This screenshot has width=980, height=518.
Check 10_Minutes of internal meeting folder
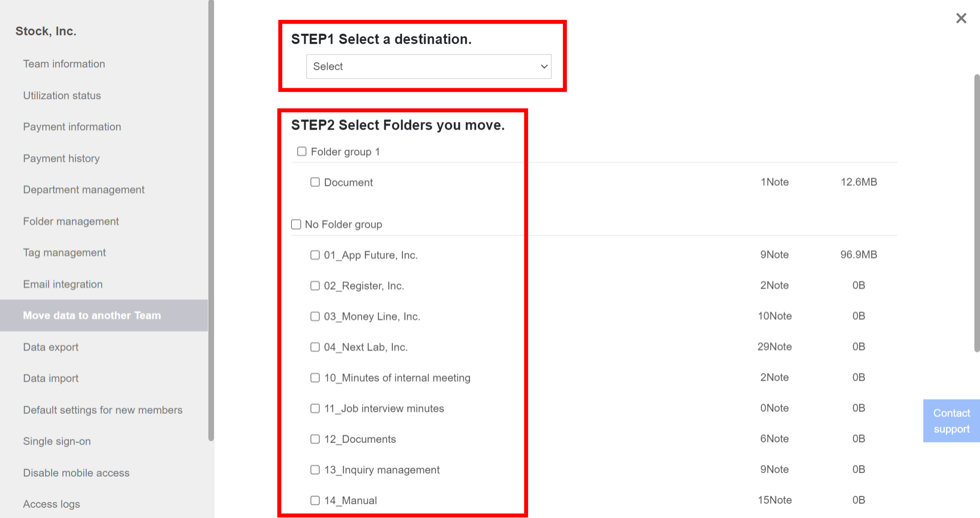[x=315, y=378]
